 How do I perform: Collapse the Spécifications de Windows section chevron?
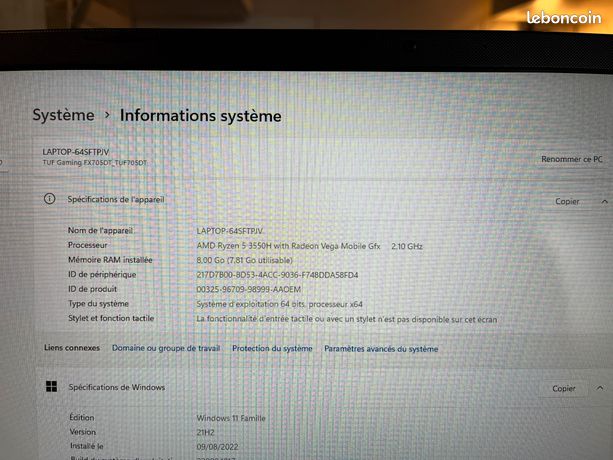(600, 388)
